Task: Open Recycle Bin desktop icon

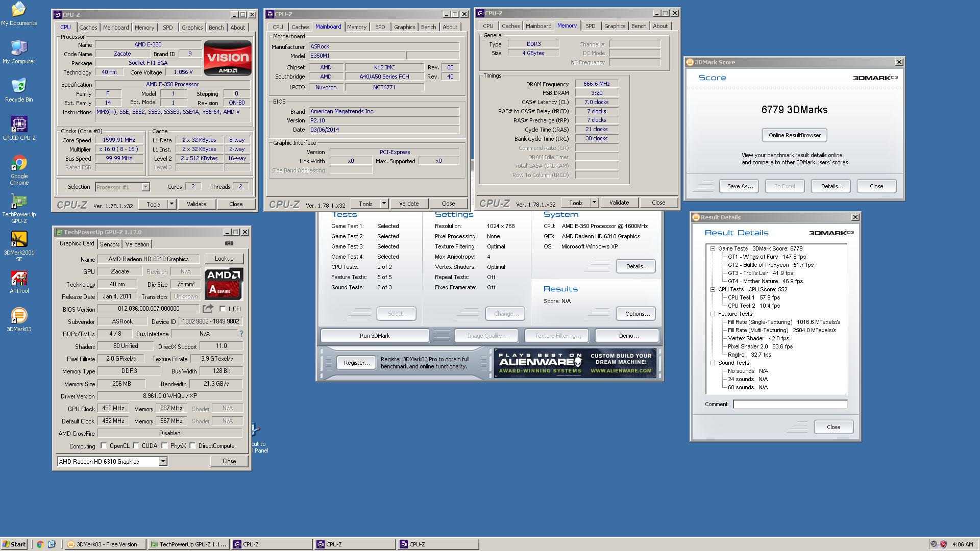Action: [x=19, y=90]
